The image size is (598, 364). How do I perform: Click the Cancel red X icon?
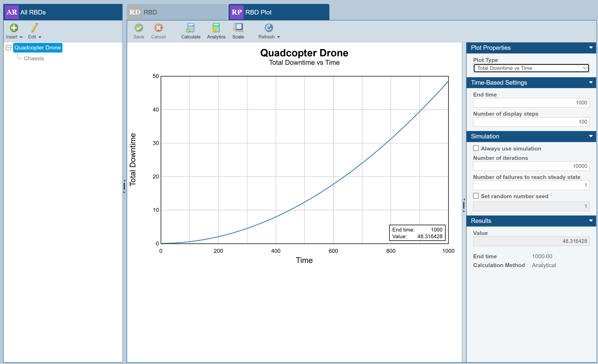(158, 28)
